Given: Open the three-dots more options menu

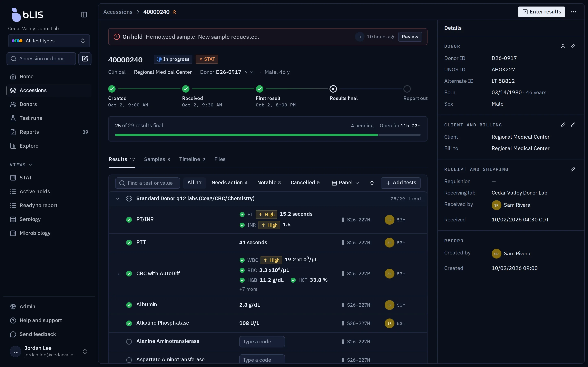Looking at the screenshot, I should (x=574, y=12).
